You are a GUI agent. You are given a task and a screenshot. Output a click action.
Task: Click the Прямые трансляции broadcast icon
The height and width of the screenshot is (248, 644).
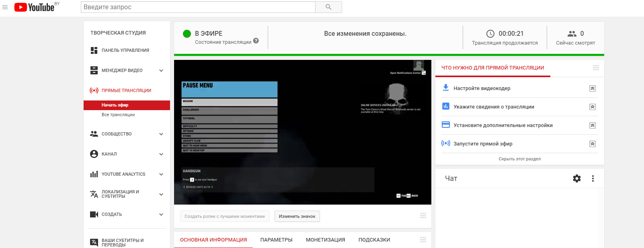(94, 90)
